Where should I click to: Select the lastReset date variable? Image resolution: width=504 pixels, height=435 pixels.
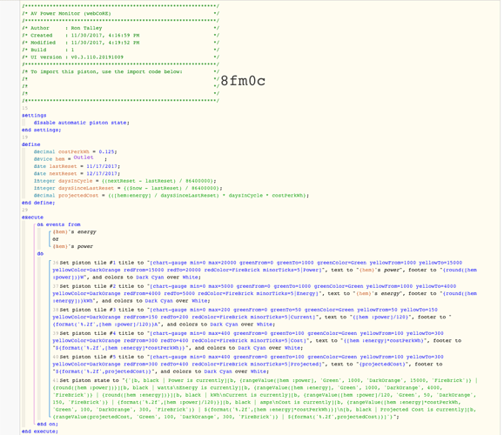coord(77,166)
